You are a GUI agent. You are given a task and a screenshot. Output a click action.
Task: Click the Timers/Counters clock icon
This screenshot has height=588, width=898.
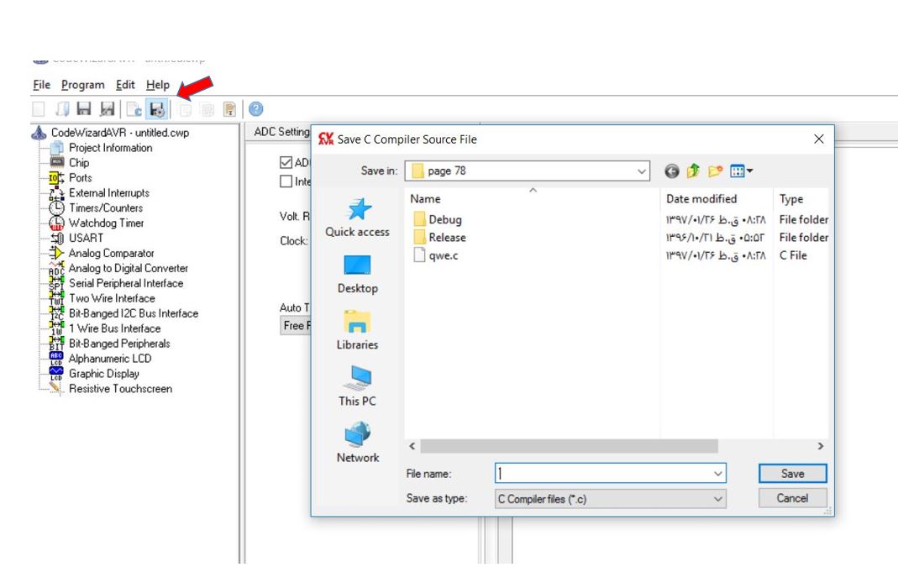pyautogui.click(x=56, y=207)
